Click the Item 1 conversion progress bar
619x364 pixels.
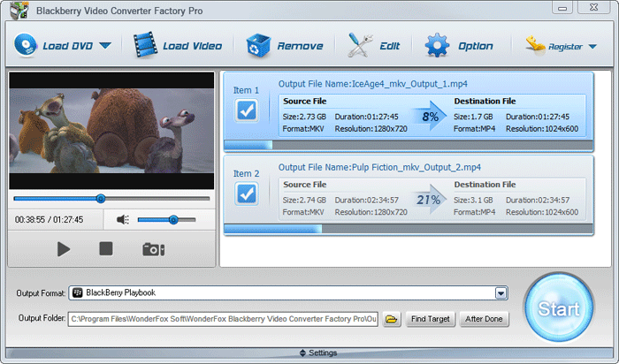[409, 145]
